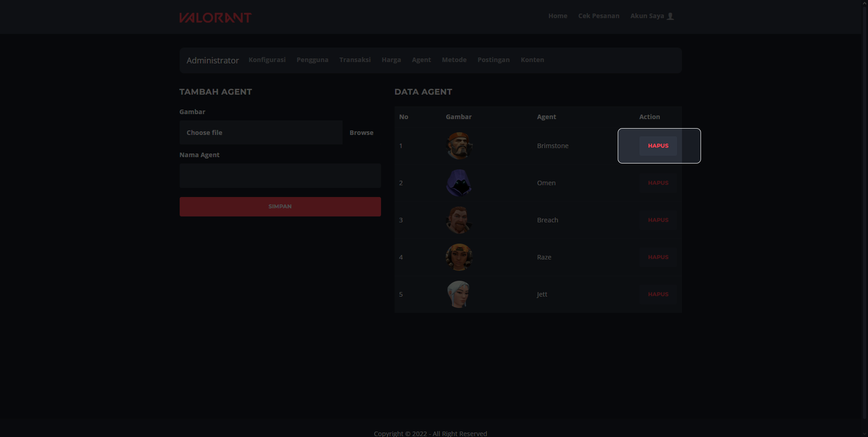Click the No column header
868x437 pixels.
pos(404,117)
